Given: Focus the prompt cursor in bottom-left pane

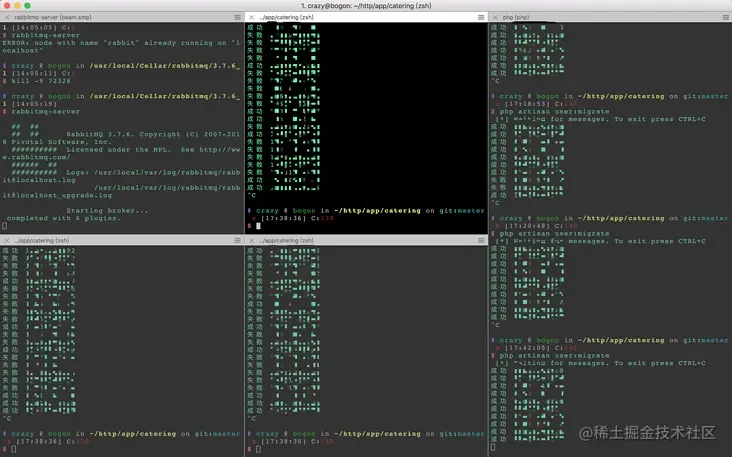Looking at the screenshot, I should pos(14,449).
